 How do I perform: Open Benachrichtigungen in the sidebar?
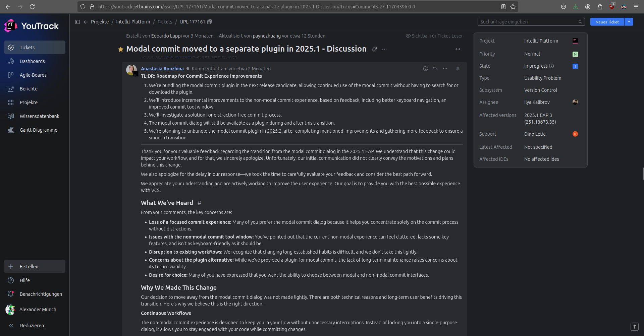pyautogui.click(x=35, y=294)
